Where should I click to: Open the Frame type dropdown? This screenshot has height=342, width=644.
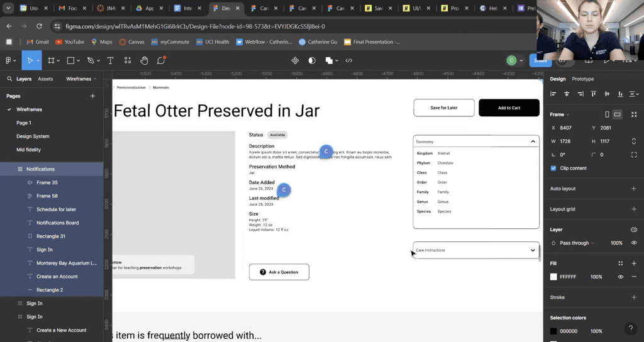coord(560,114)
